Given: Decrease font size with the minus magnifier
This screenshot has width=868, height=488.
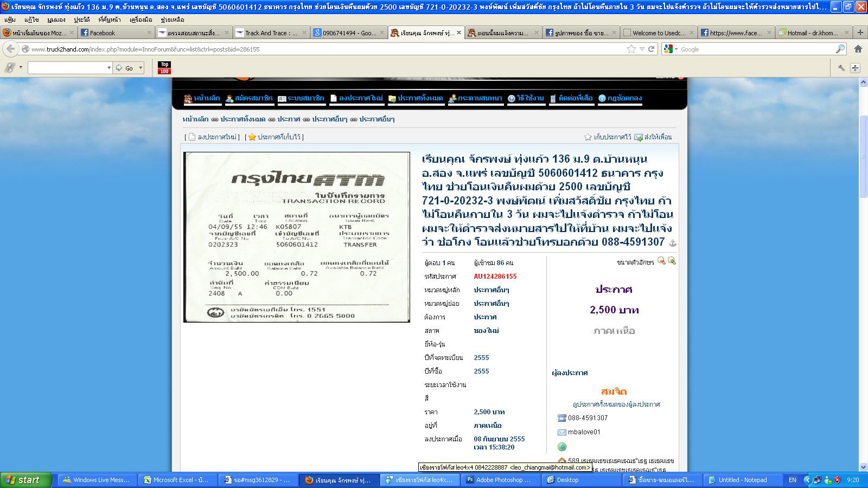Looking at the screenshot, I should [x=661, y=261].
